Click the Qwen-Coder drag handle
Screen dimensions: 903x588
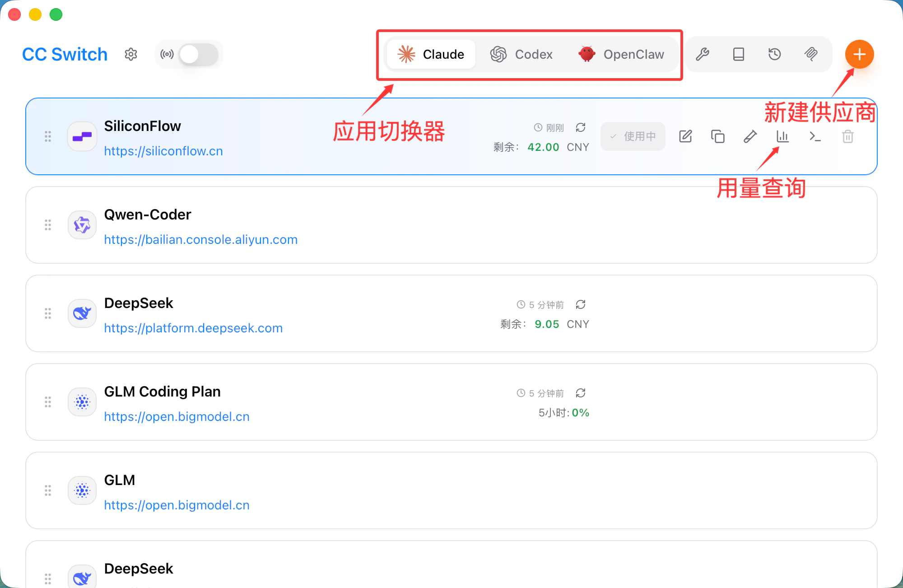coord(48,225)
